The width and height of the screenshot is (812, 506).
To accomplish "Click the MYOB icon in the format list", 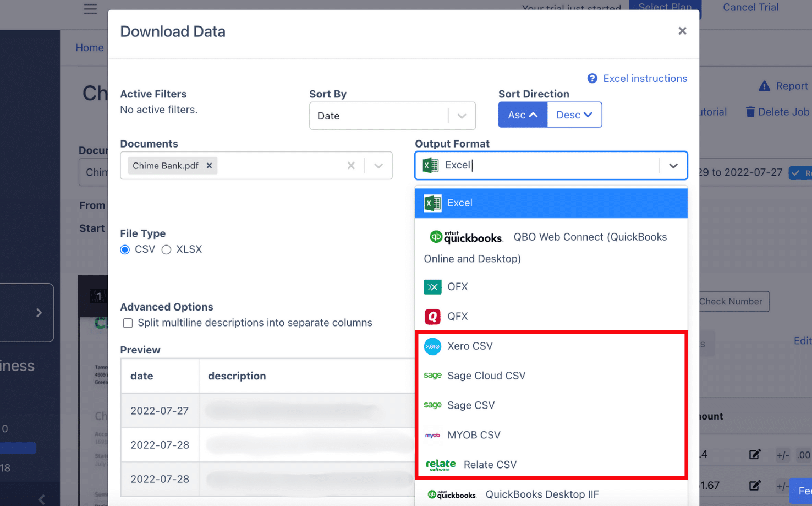I will [433, 435].
